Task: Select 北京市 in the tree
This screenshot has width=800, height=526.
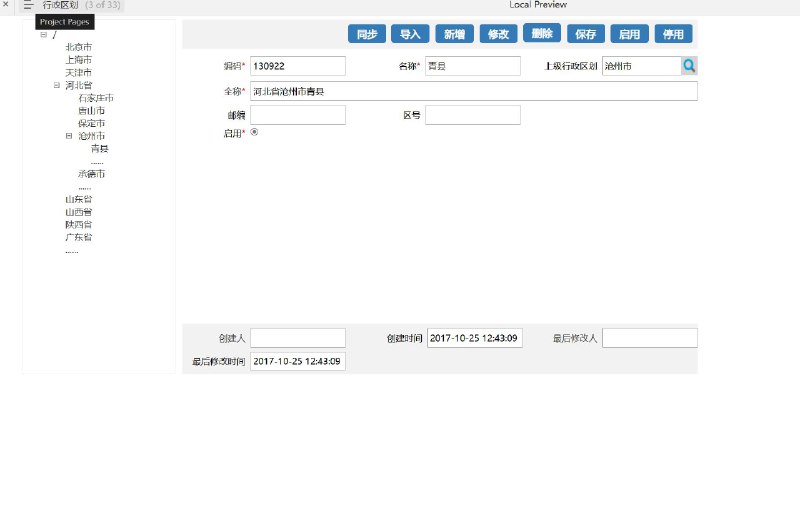Action: pos(79,47)
